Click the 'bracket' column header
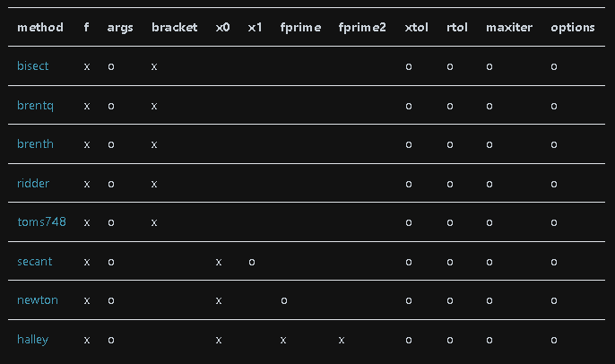The height and width of the screenshot is (364, 615). [x=175, y=27]
